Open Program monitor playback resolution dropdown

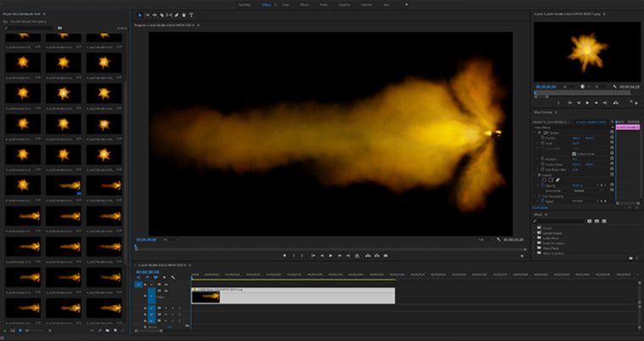485,239
